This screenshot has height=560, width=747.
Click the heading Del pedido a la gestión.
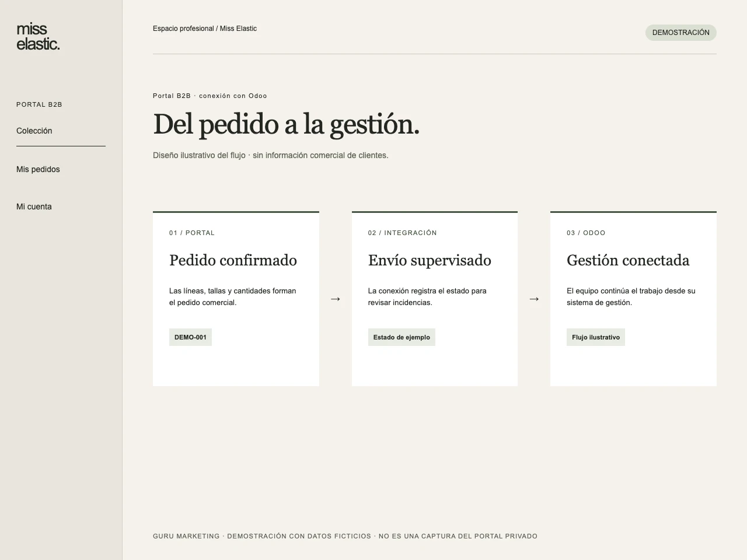286,124
